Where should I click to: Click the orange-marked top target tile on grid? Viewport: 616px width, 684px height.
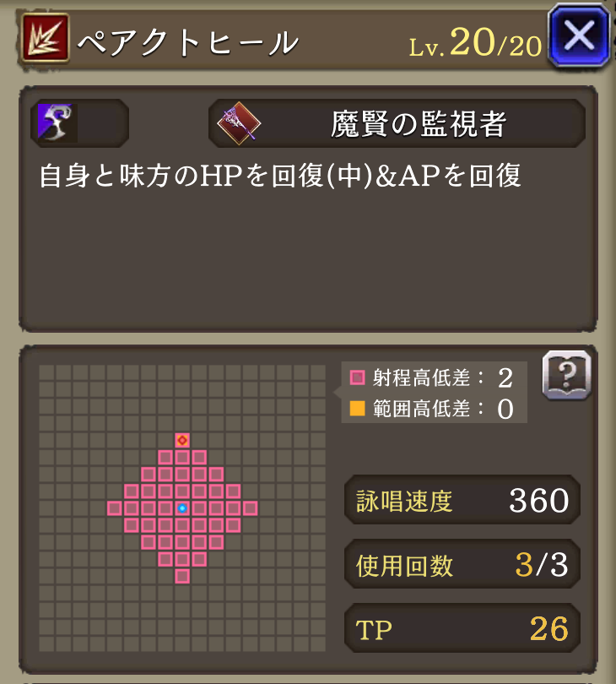182,440
